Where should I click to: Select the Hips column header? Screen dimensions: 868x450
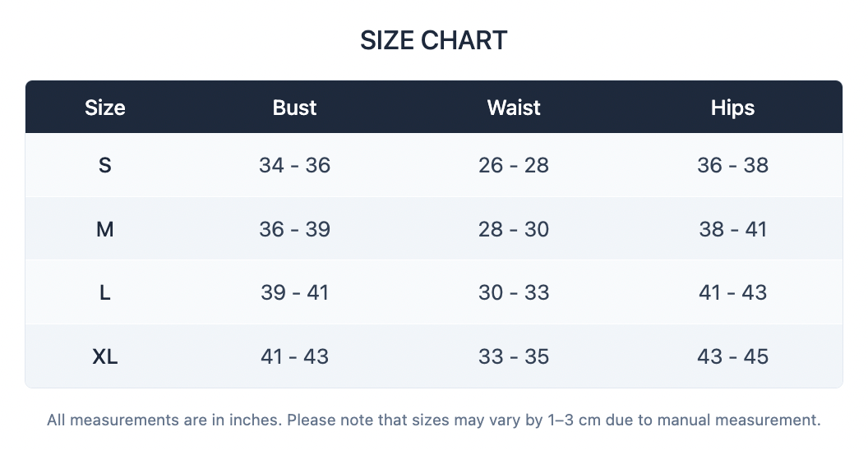pyautogui.click(x=732, y=108)
